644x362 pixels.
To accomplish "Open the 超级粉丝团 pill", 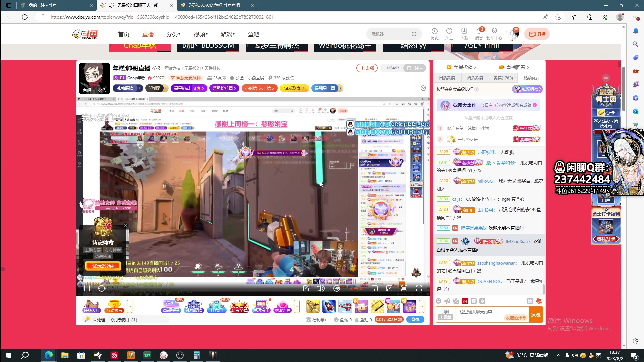I will point(224,88).
